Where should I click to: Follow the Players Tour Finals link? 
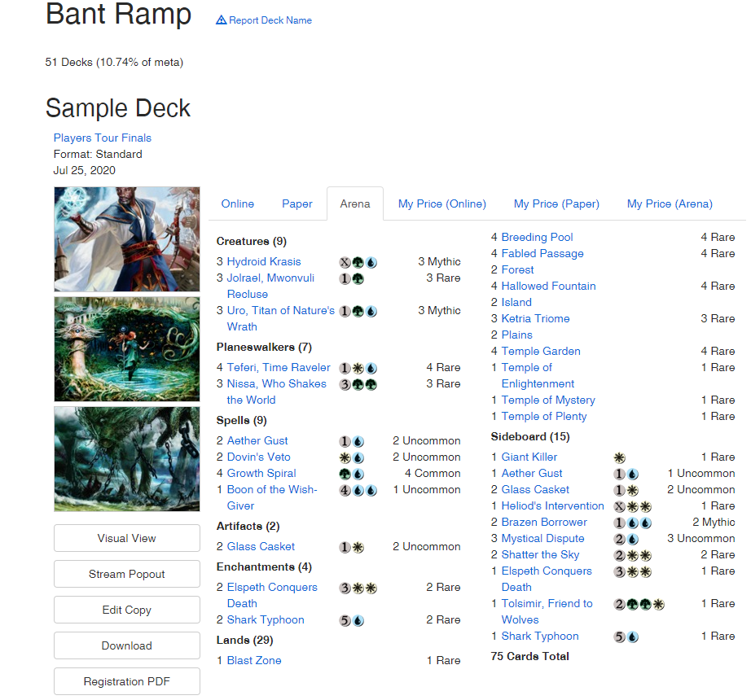coord(102,138)
